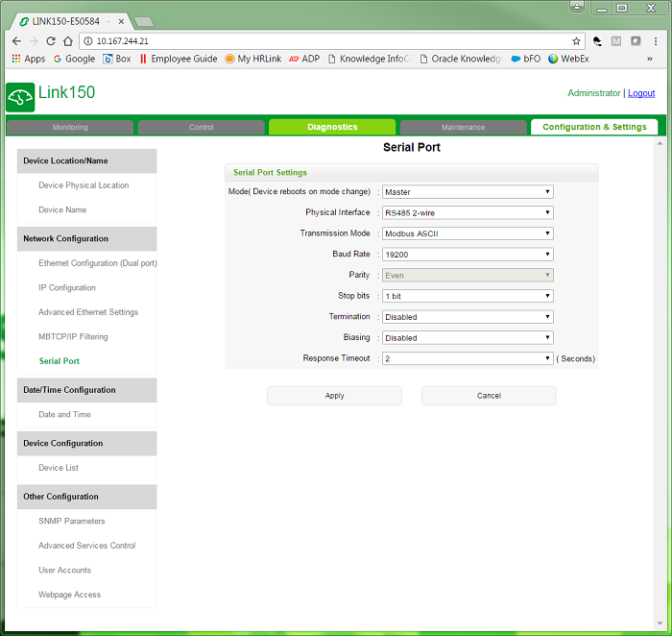This screenshot has width=672, height=636.
Task: Click the Cancel button
Action: (x=489, y=396)
